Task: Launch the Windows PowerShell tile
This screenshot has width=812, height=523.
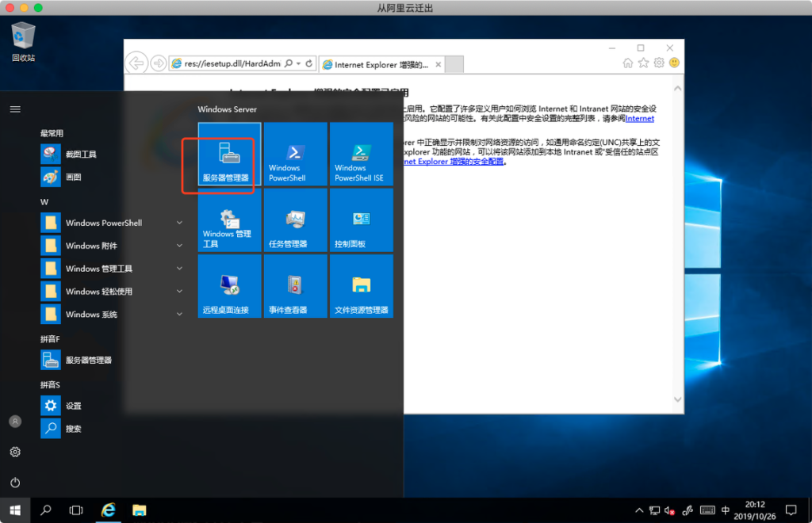Action: click(295, 154)
